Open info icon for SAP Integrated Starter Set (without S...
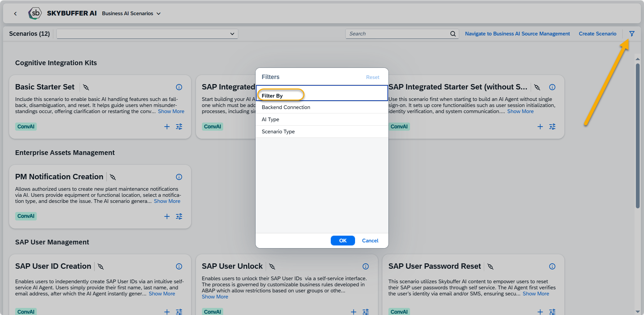 (x=552, y=87)
